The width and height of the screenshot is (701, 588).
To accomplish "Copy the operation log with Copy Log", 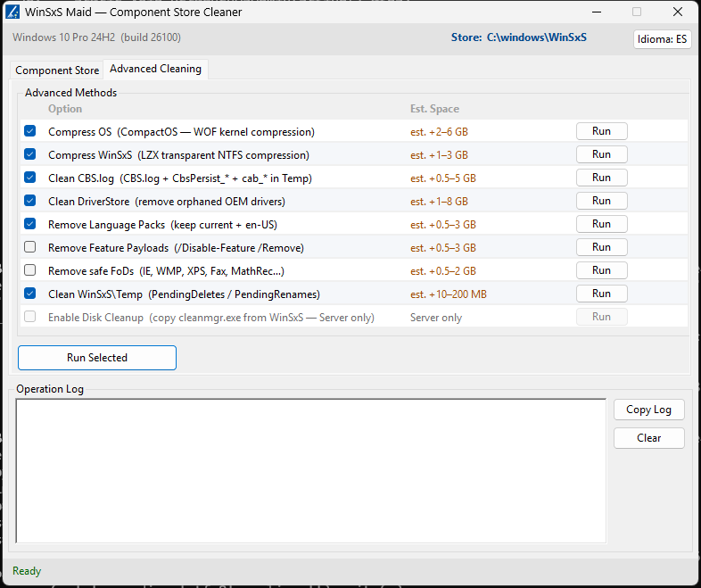I will point(648,410).
